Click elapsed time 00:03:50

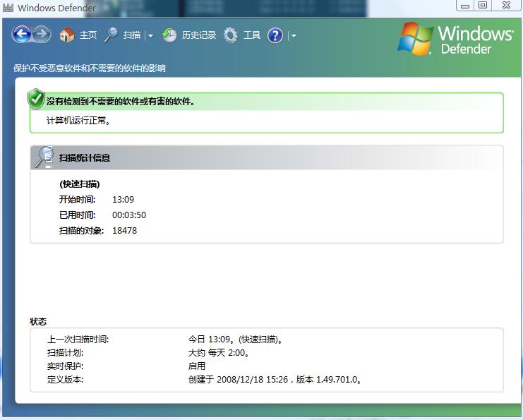pos(129,215)
